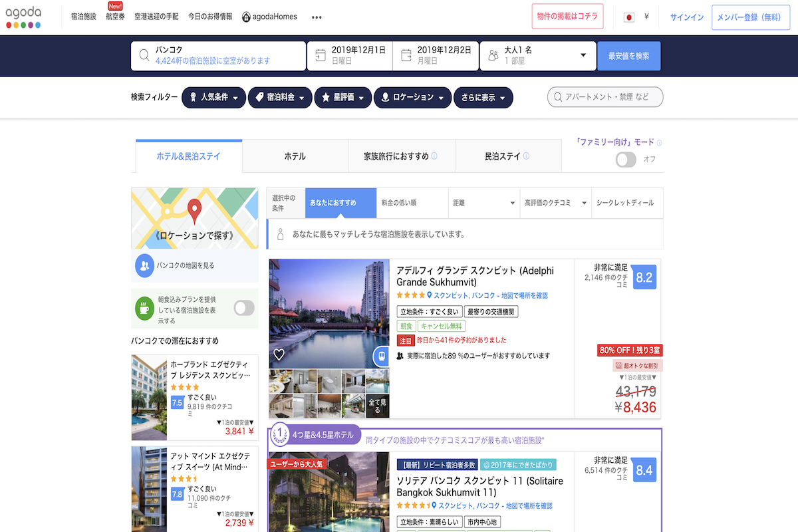798x532 pixels.
Task: Save Adelphi Grande with the heart icon
Action: (279, 355)
